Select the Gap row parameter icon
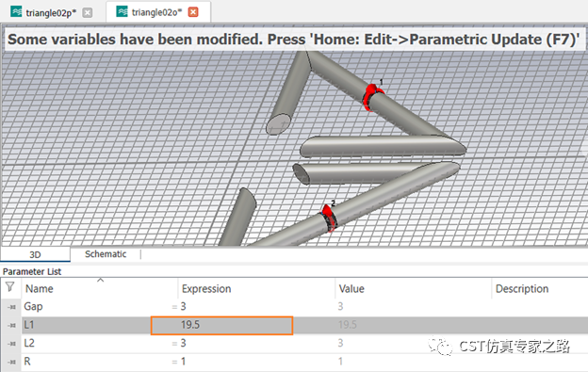588x372 pixels. click(11, 307)
